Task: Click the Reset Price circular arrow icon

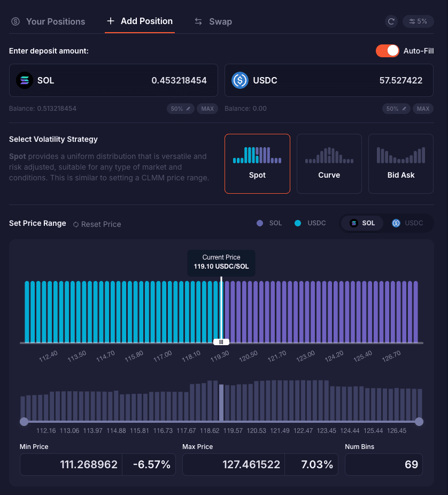Action: pos(76,224)
